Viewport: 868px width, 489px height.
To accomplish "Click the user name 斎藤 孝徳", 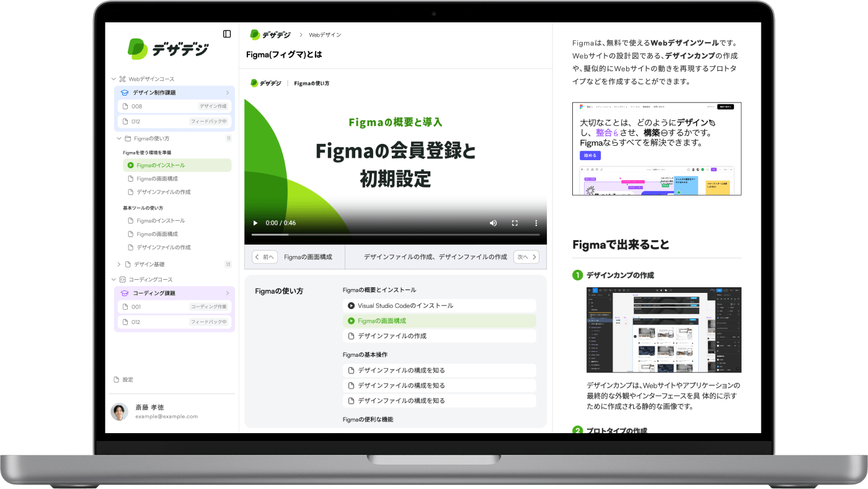I will click(149, 407).
